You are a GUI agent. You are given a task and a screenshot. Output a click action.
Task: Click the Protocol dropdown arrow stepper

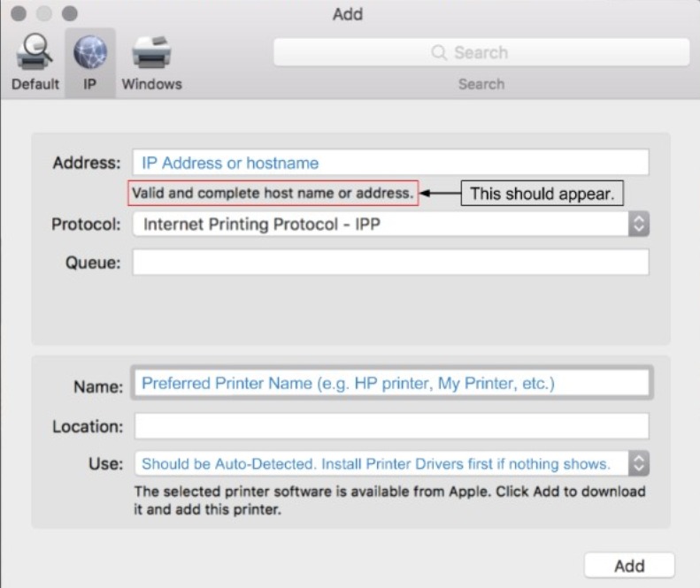638,225
